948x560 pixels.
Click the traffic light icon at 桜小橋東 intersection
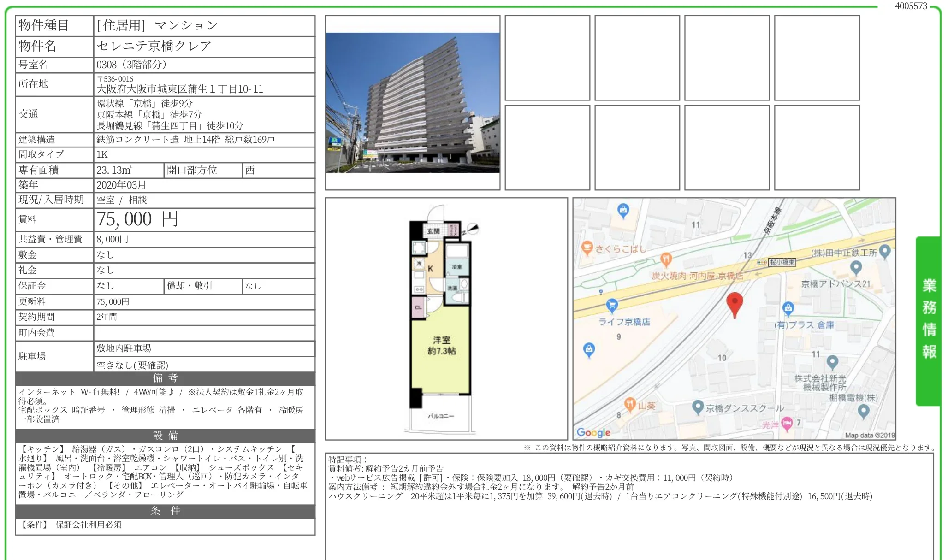pyautogui.click(x=762, y=263)
